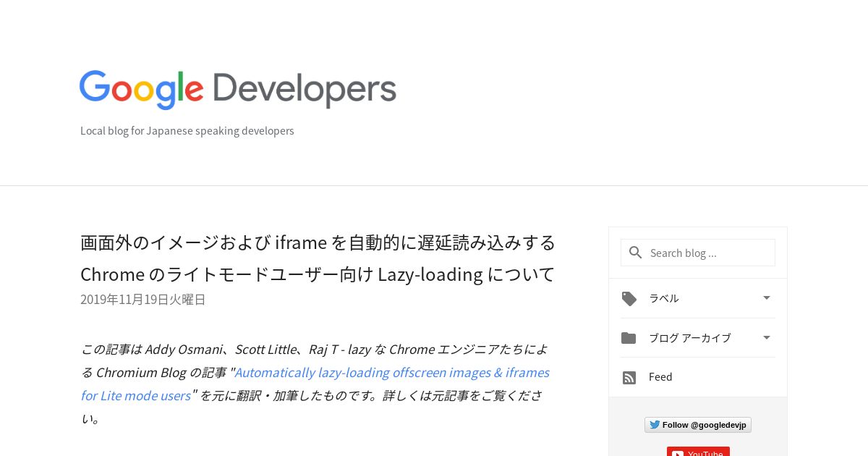
Task: Open the Feed link
Action: coord(660,377)
